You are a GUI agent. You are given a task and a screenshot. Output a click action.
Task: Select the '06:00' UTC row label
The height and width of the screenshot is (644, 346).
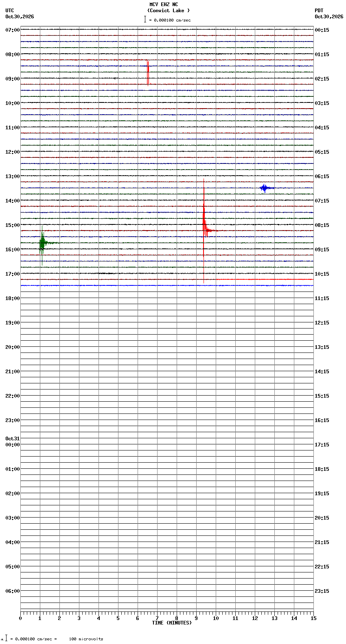13,591
